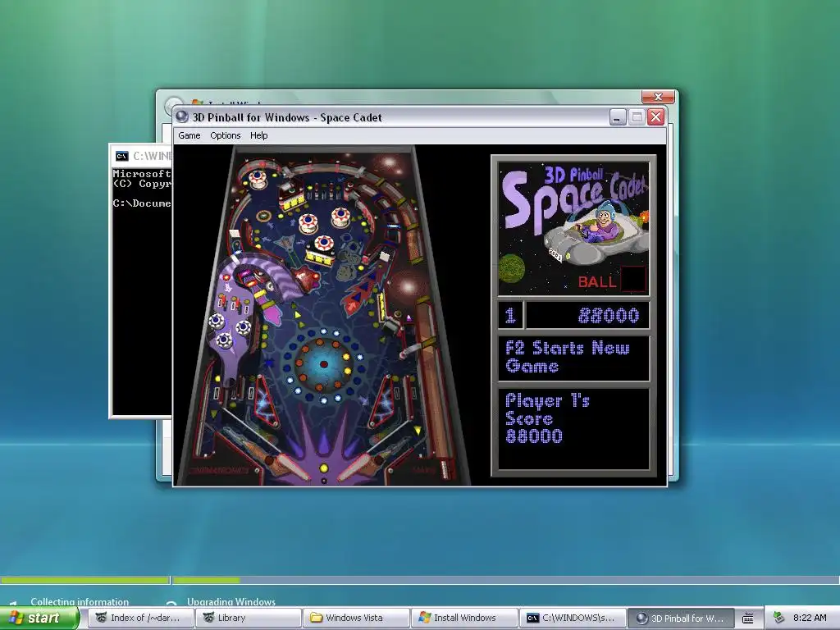Switch to the 'Index of /~dar...' taskbar item
This screenshot has width=840, height=630.
tap(139, 618)
